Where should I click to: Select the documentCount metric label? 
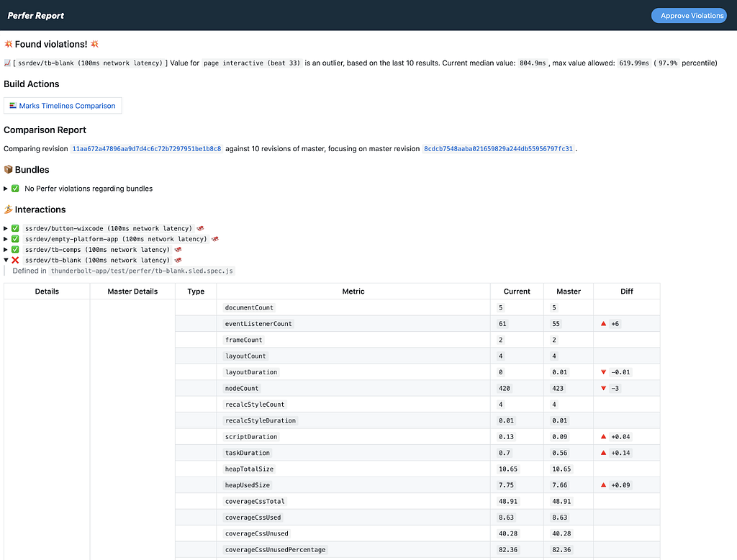coord(249,307)
